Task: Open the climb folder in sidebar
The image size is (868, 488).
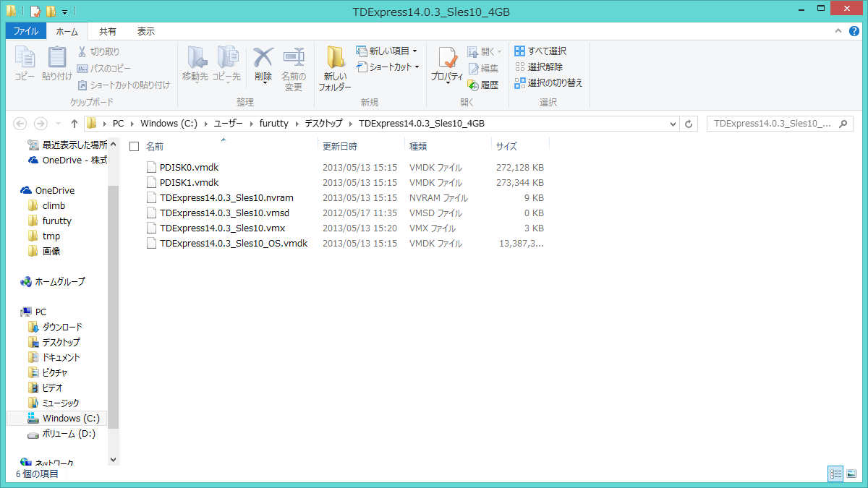Action: [47, 205]
